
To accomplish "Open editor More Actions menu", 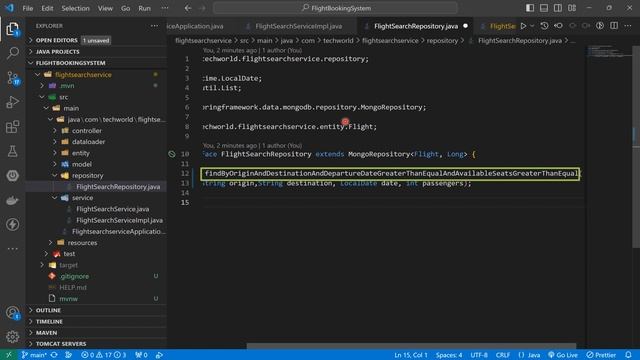I will click(628, 26).
